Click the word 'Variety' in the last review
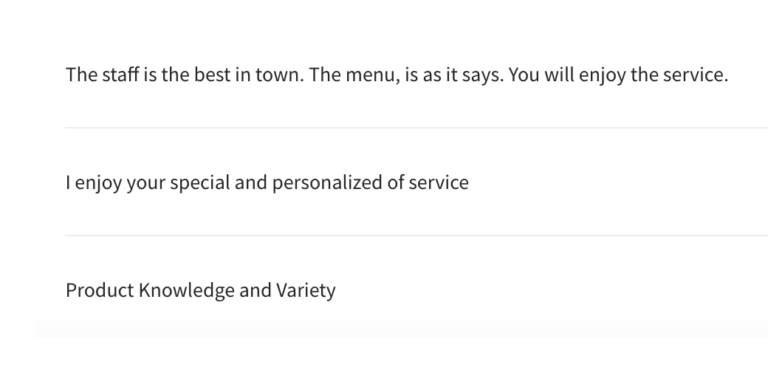 306,290
